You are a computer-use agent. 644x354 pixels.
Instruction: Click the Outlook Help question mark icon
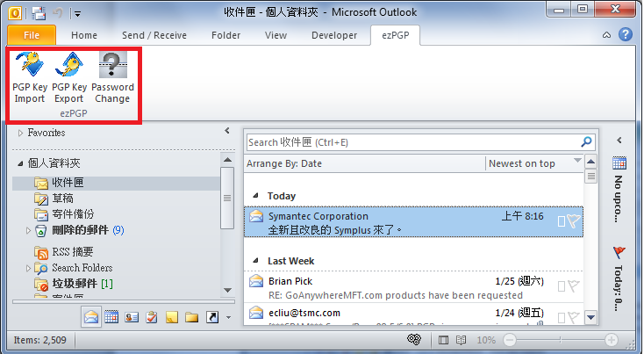coord(625,35)
